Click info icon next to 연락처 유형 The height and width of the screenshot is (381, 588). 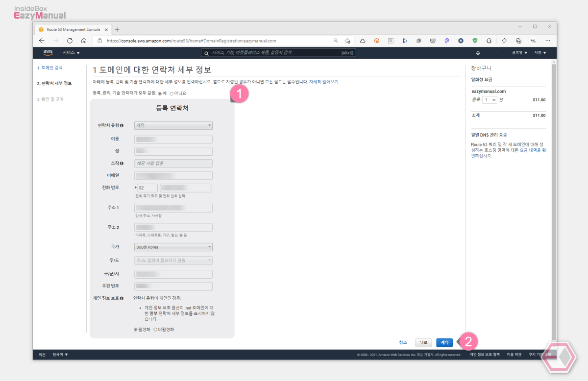122,125
